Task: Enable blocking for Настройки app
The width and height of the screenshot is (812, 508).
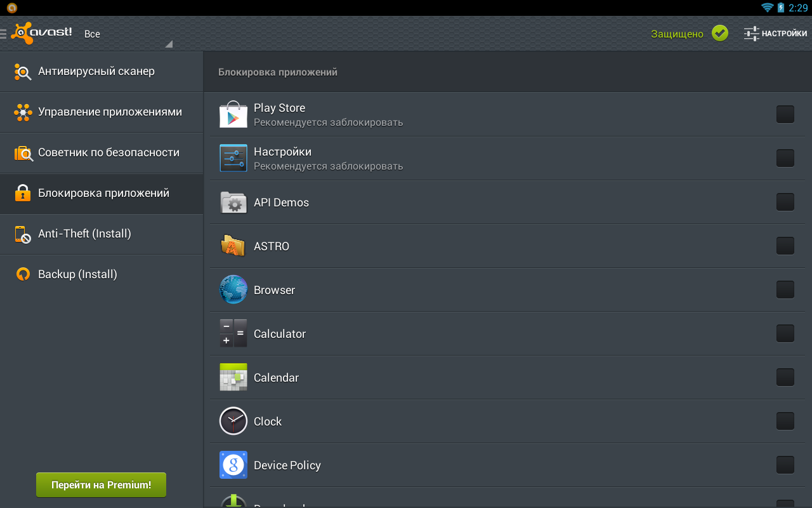Action: (x=785, y=158)
